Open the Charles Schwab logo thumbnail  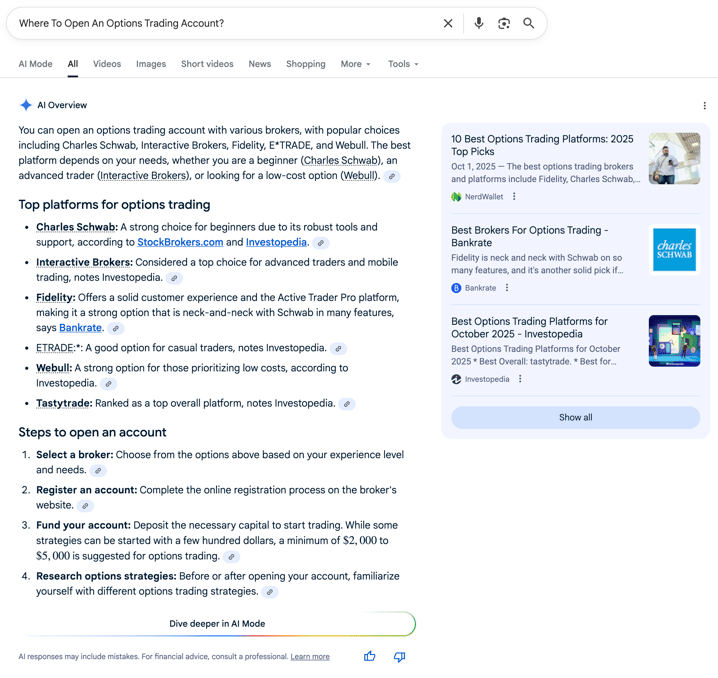click(674, 250)
